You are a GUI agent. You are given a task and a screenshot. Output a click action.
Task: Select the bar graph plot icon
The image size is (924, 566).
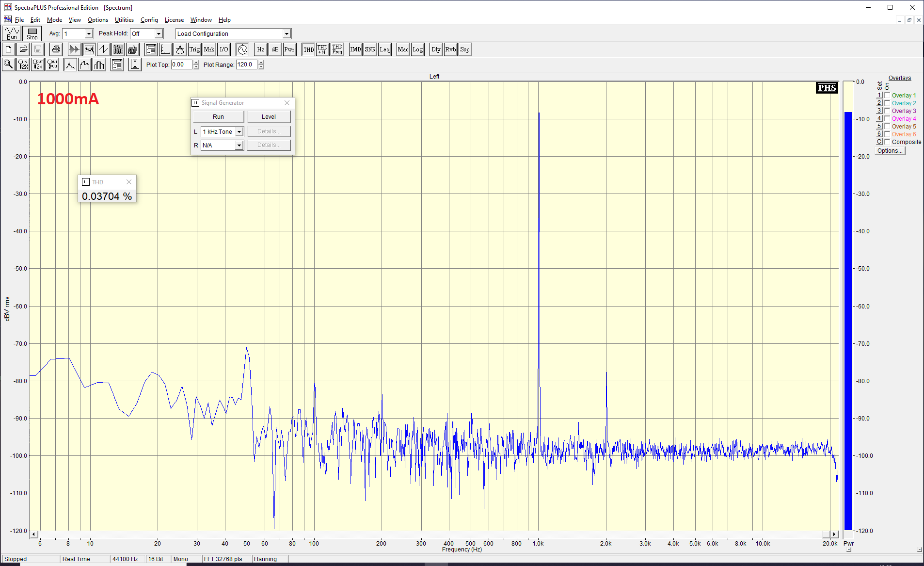click(99, 65)
